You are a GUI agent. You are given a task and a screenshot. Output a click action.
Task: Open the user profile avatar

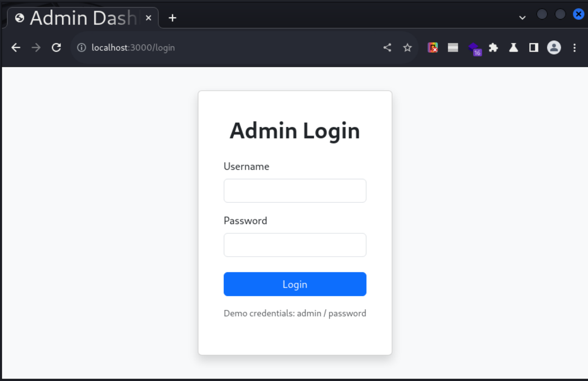554,48
